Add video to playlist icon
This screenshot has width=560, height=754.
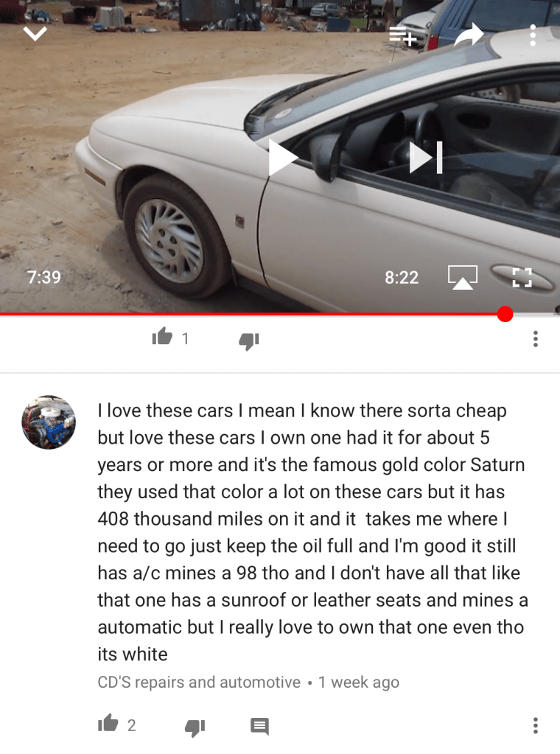click(x=403, y=37)
